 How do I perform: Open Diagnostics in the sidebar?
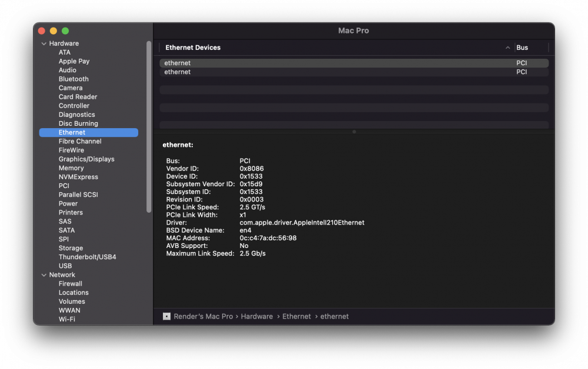click(x=76, y=115)
